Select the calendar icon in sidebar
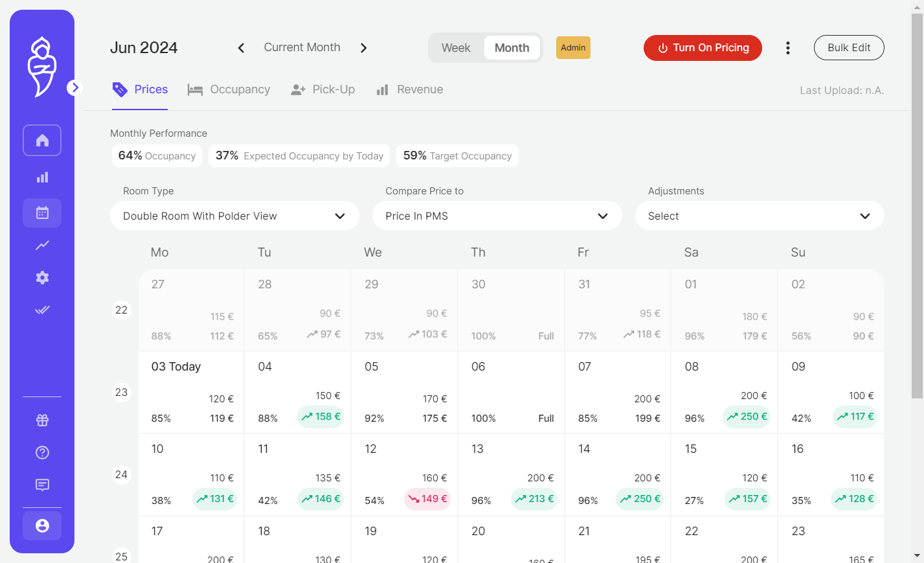Viewport: 924px width, 563px height. [42, 213]
